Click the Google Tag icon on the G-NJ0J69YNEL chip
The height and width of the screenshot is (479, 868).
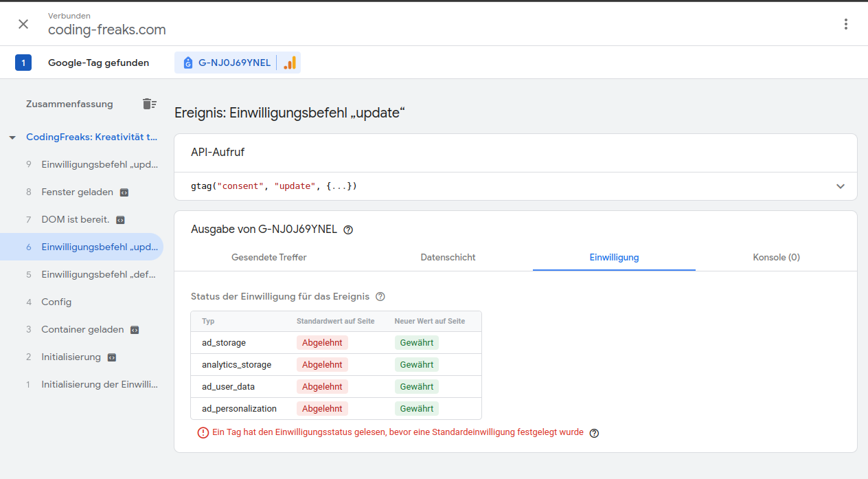[187, 62]
